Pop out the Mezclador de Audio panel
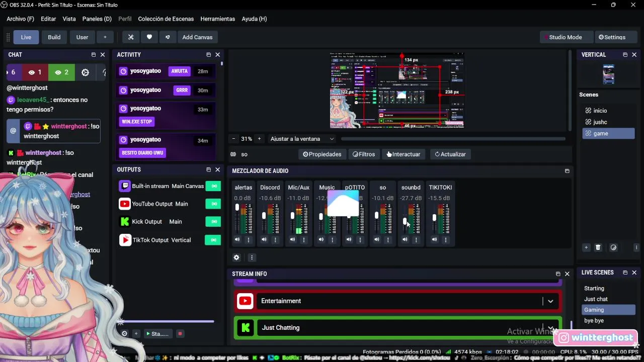This screenshot has width=644, height=362. click(567, 171)
